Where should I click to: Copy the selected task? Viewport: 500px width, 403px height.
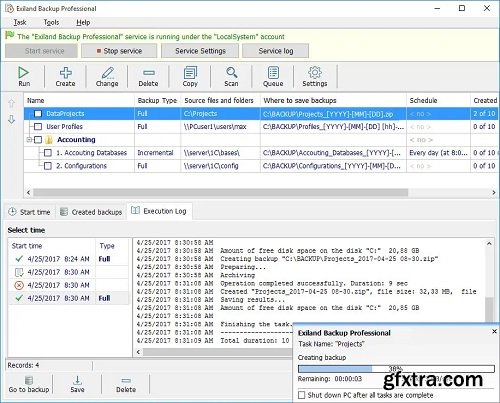click(190, 77)
